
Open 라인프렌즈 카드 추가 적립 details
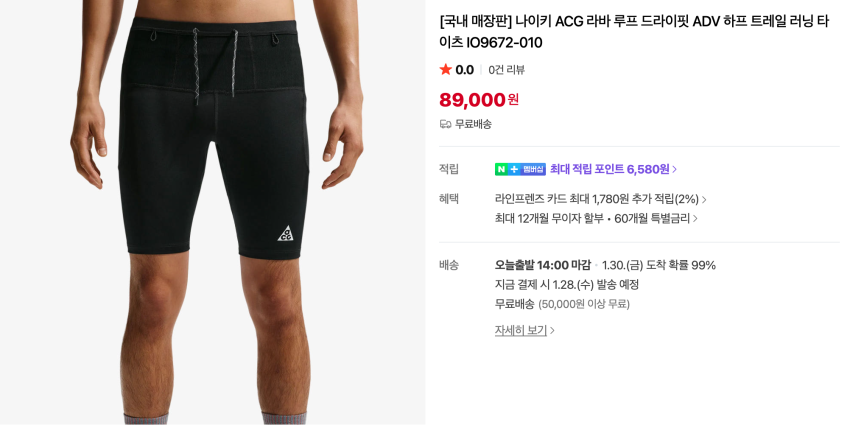[x=596, y=199]
